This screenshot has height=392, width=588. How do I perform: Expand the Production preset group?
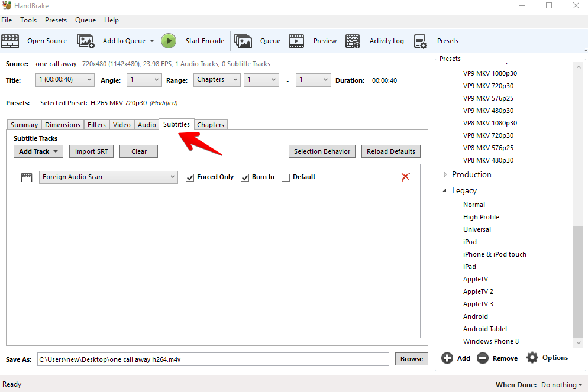click(x=445, y=174)
